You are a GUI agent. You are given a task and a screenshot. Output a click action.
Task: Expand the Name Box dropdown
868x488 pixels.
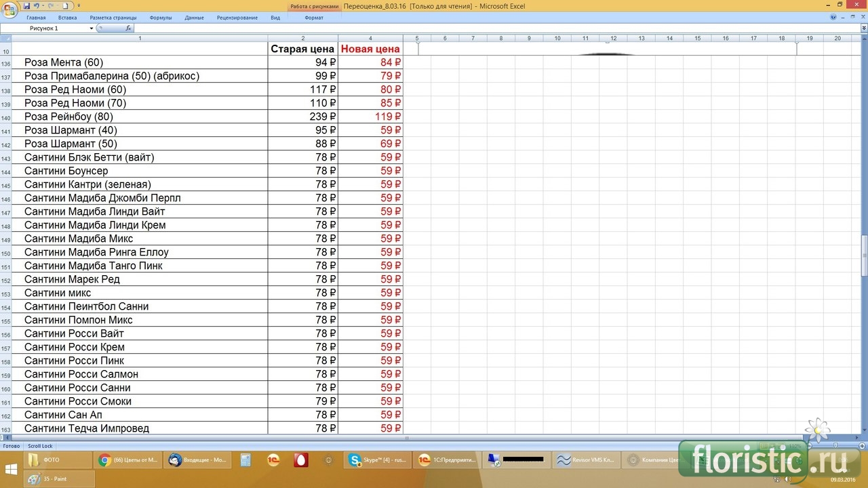(x=92, y=28)
